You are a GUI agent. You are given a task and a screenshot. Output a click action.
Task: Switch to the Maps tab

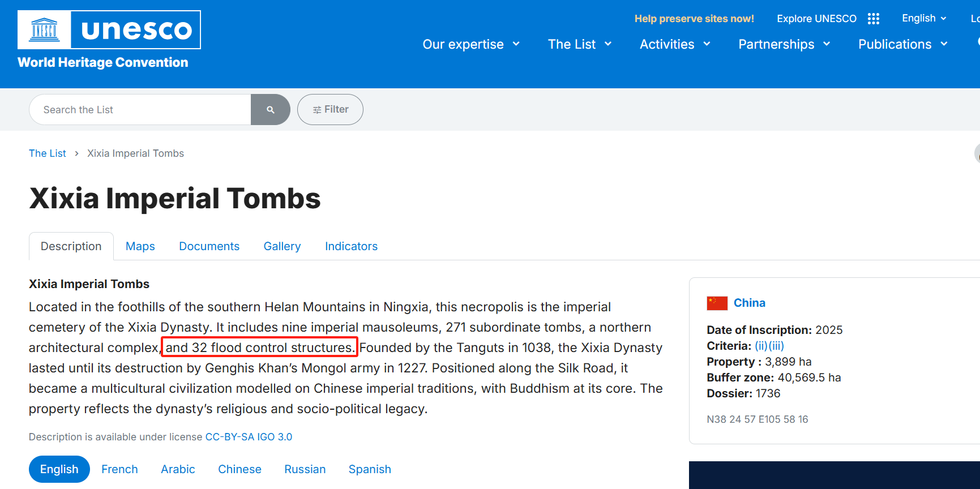point(140,246)
